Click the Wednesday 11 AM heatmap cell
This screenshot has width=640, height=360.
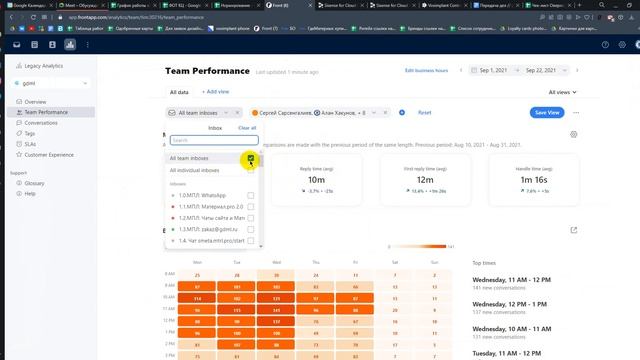[x=276, y=310]
